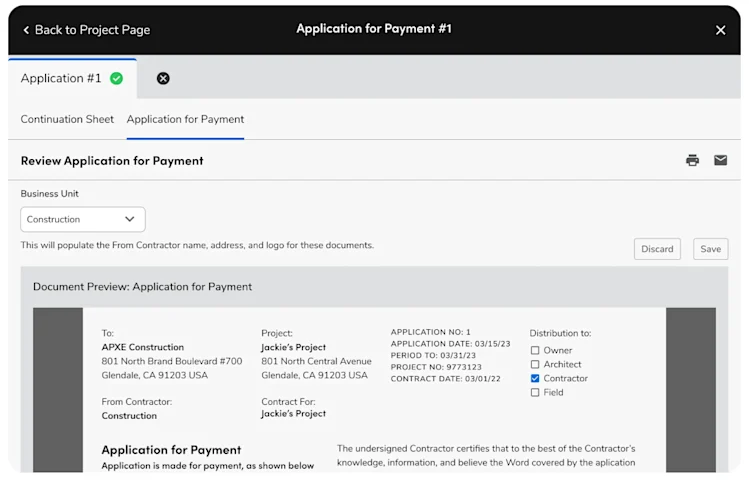This screenshot has height=480, width=749.
Task: Click the text 'PROJECT NO: 9773123'
Action: [436, 367]
